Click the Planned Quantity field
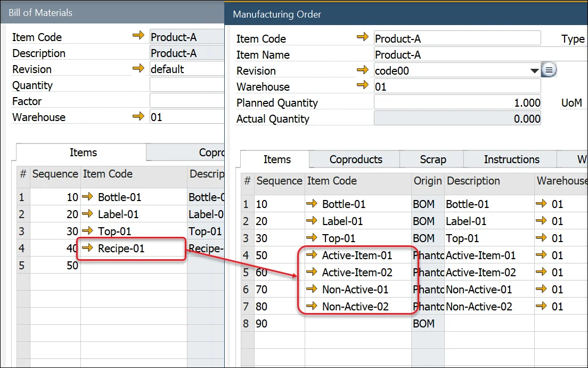 [x=457, y=102]
